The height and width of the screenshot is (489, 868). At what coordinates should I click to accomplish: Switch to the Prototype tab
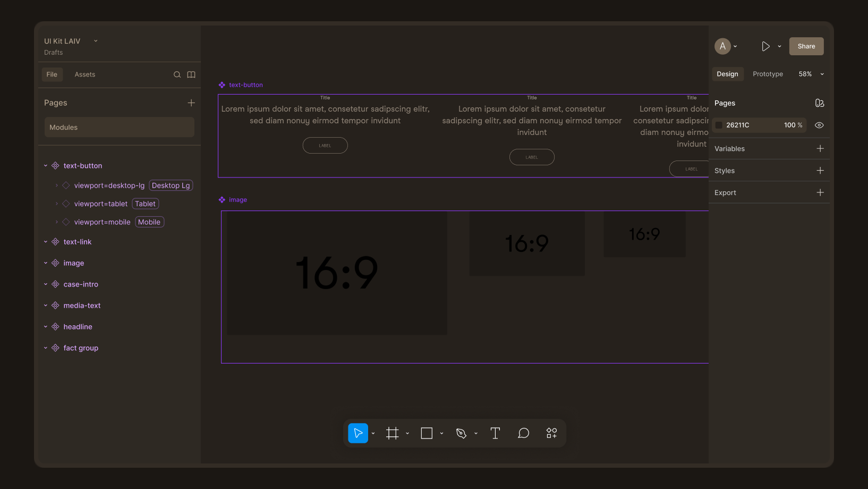click(x=768, y=74)
